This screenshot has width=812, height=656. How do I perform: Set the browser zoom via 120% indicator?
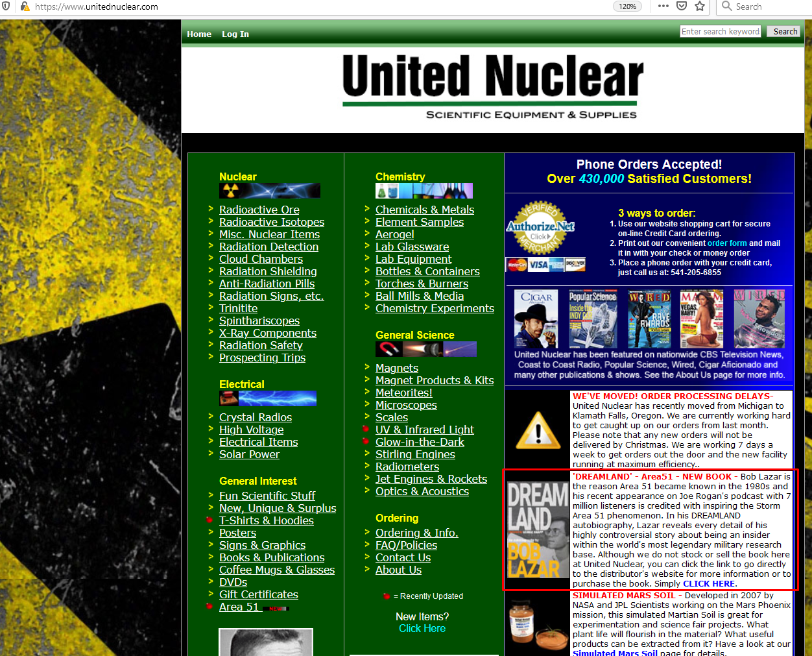coord(627,6)
